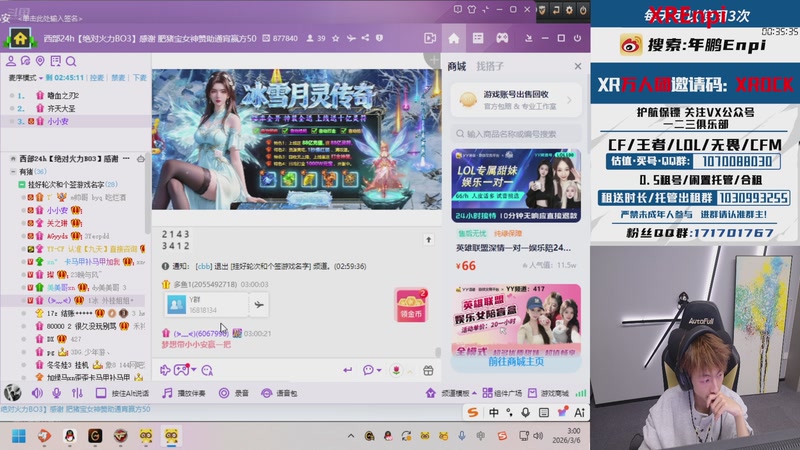
Task: Toggle the microphone icon in bottom bar
Action: [x=57, y=393]
